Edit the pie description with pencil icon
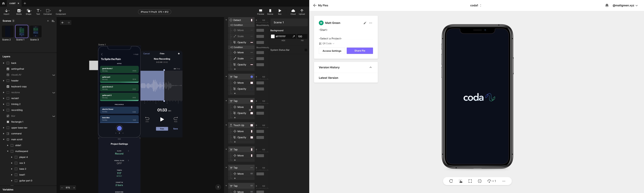 [x=365, y=23]
